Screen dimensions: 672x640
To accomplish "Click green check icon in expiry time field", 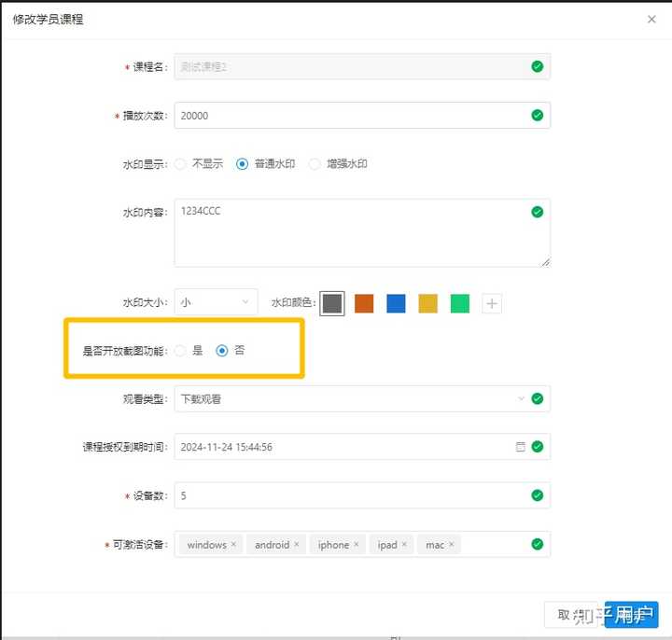I will pyautogui.click(x=538, y=447).
